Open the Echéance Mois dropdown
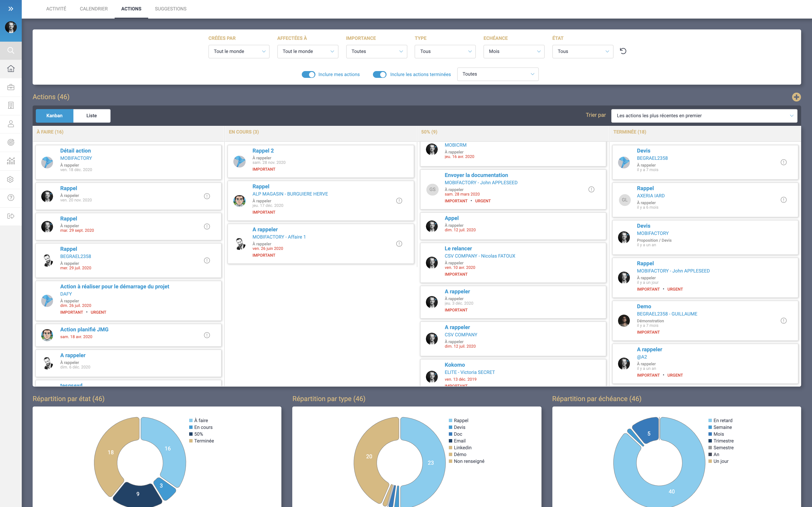This screenshot has height=507, width=812. 514,51
